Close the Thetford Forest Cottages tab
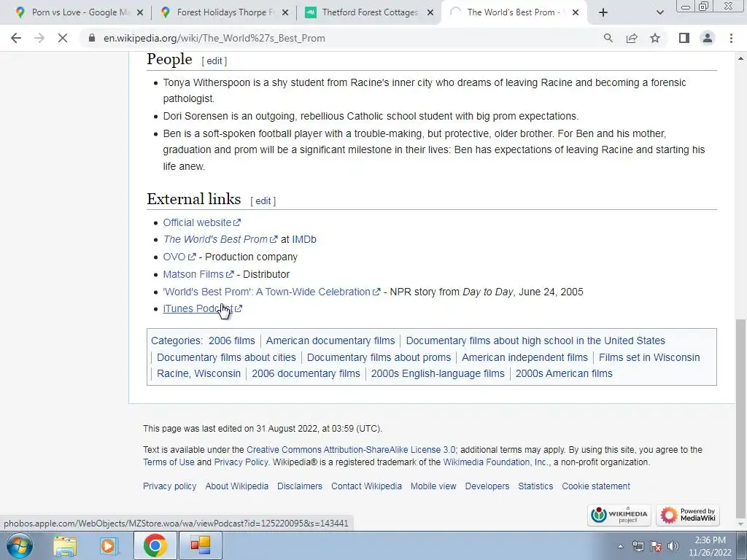747x560 pixels. point(430,13)
